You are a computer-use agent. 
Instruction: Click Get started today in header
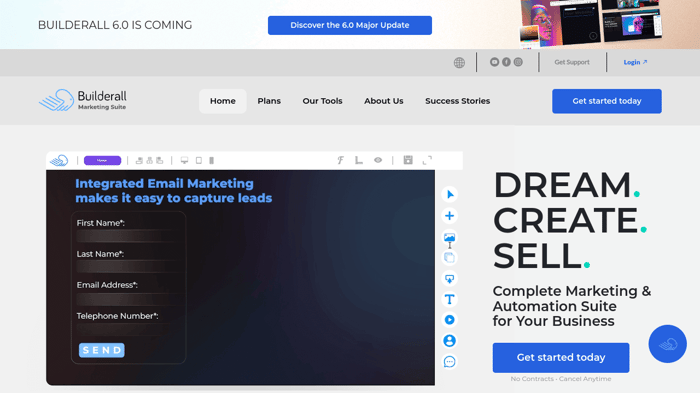pyautogui.click(x=607, y=101)
